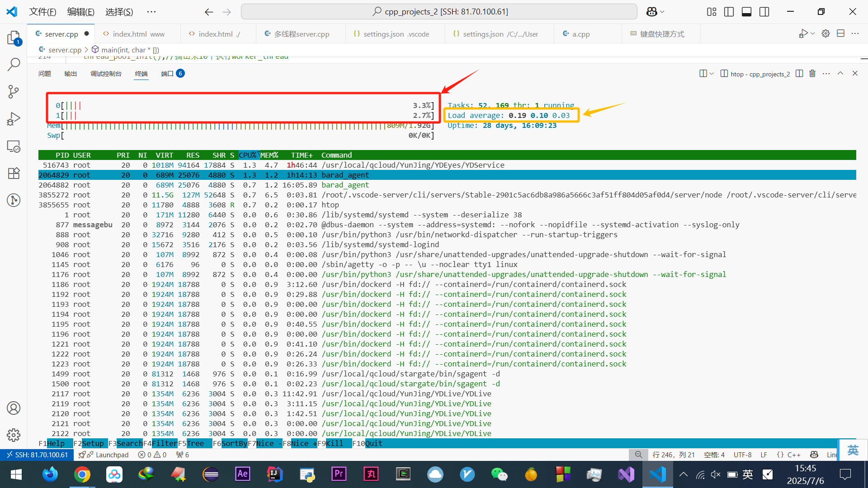Open the Explorer view in activity bar
868x488 pixels.
14,38
